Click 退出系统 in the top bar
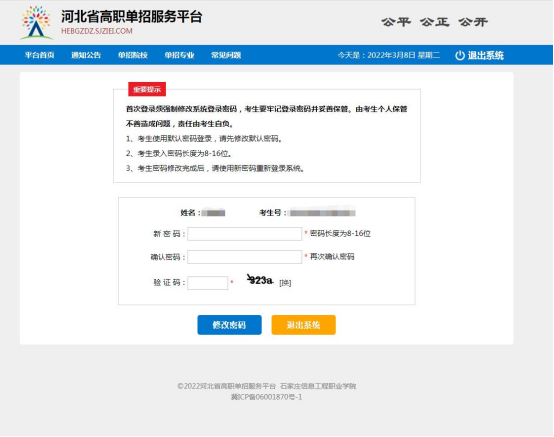554x437 pixels. click(486, 55)
